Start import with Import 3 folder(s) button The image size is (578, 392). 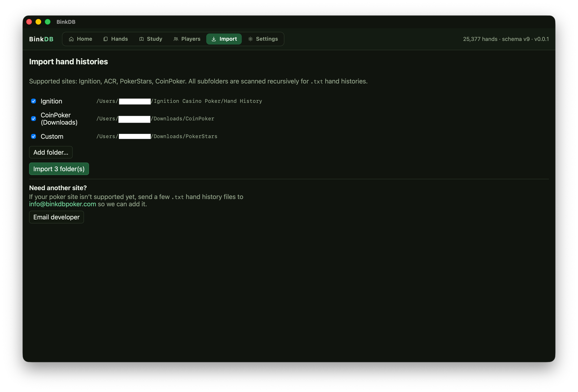(59, 169)
